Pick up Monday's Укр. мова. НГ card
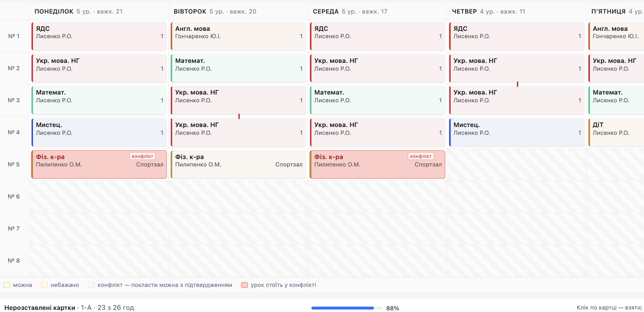Image resolution: width=644 pixels, height=312 pixels. tap(99, 68)
